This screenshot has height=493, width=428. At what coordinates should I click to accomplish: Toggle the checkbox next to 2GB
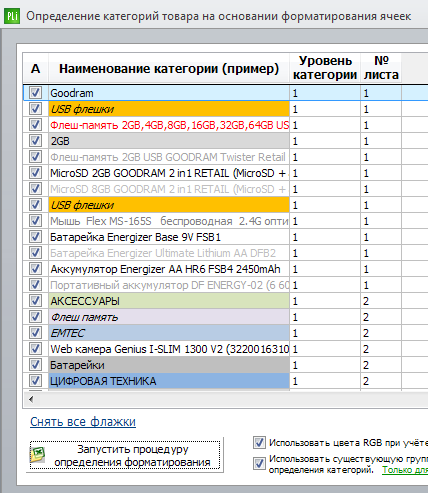(x=35, y=141)
